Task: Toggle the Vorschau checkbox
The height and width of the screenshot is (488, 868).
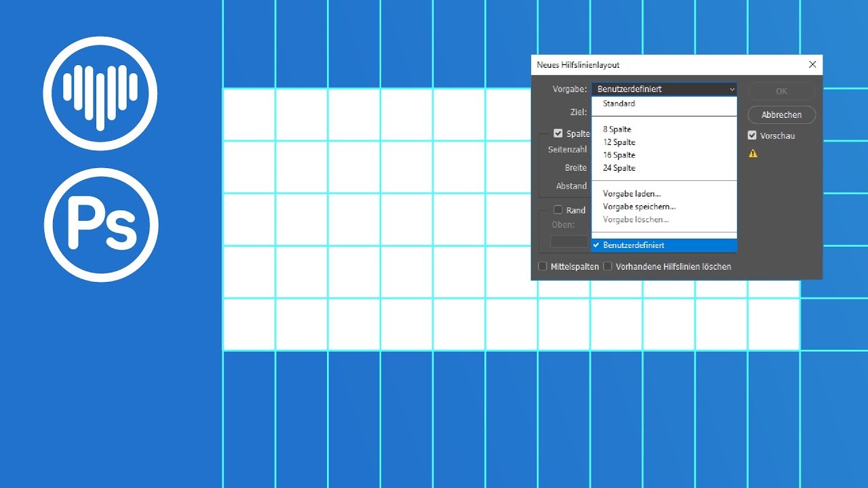Action: [x=752, y=136]
